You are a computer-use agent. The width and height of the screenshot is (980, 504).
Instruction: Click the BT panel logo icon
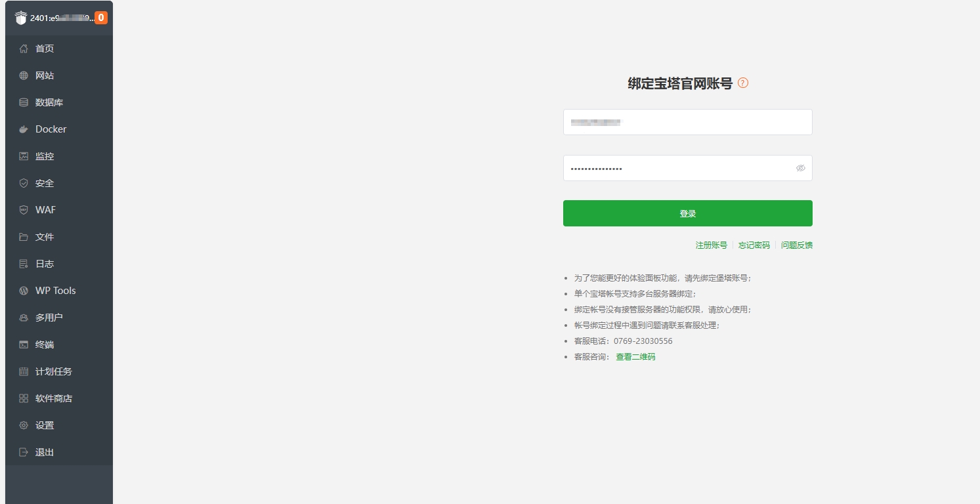(21, 18)
